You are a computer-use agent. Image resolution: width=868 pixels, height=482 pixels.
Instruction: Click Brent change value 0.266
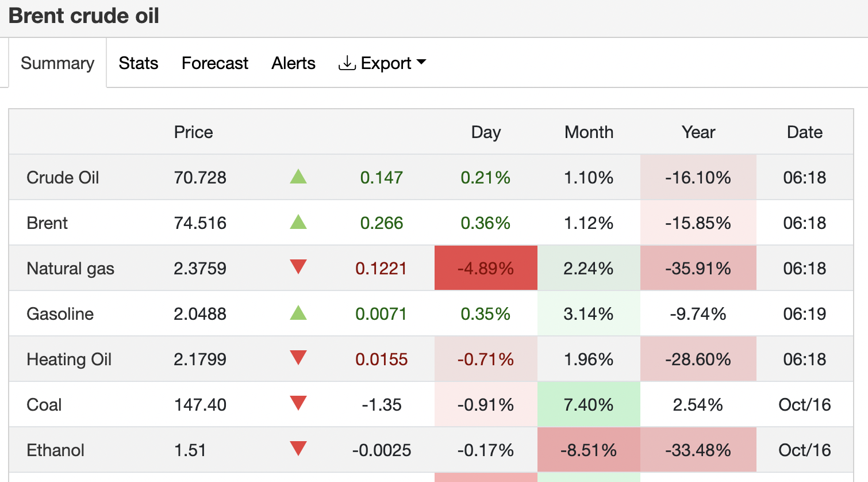(x=382, y=223)
